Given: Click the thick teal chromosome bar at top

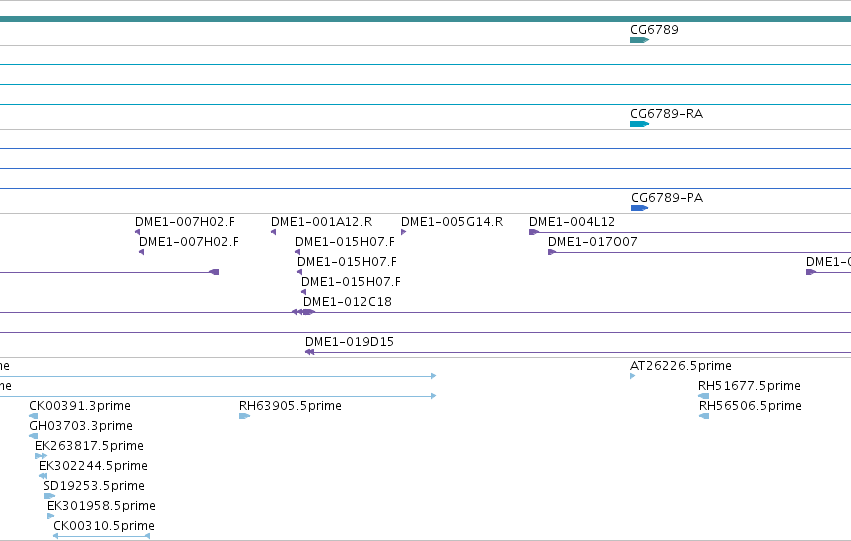Looking at the screenshot, I should pos(426,19).
